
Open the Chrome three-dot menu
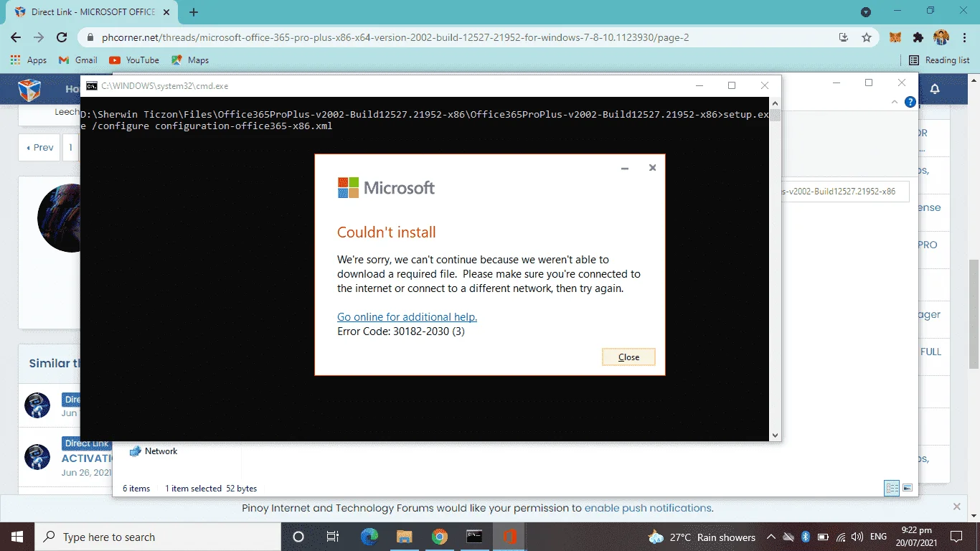tap(963, 37)
